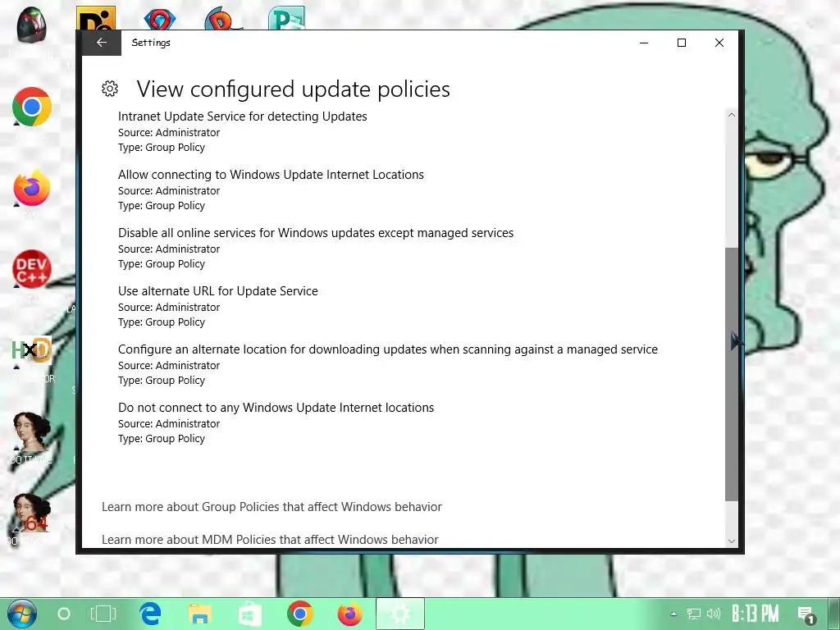Close the Settings window
The height and width of the screenshot is (630, 840).
719,43
